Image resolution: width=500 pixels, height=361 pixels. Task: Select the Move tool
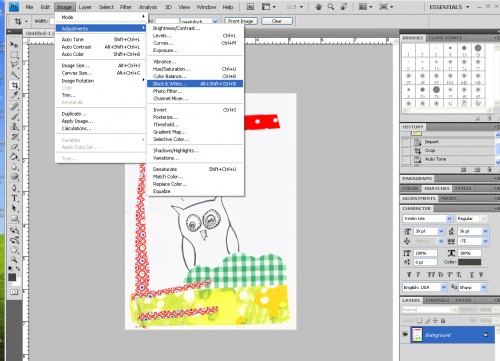(14, 45)
